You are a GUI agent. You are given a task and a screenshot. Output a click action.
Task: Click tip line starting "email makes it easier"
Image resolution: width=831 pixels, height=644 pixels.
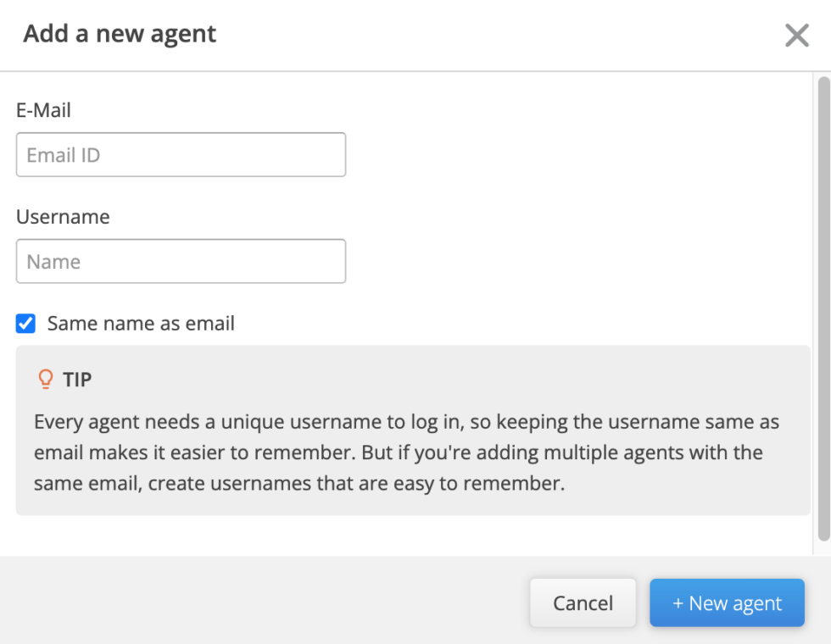(398, 452)
